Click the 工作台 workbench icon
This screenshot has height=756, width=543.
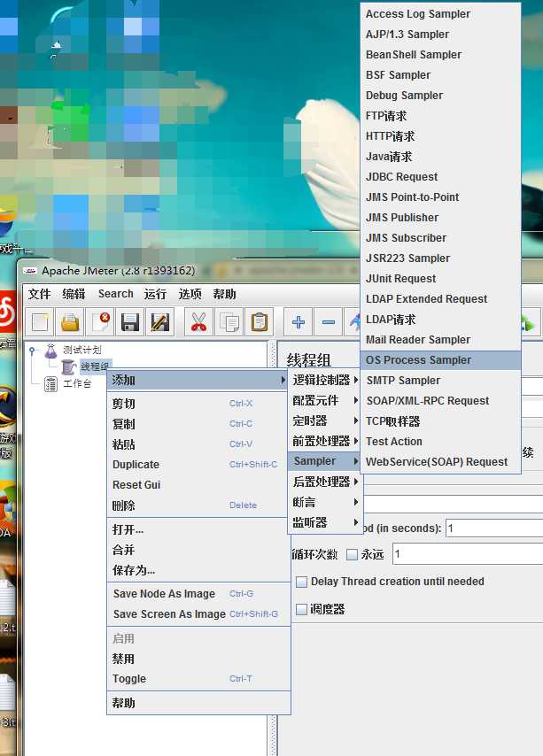coord(50,384)
